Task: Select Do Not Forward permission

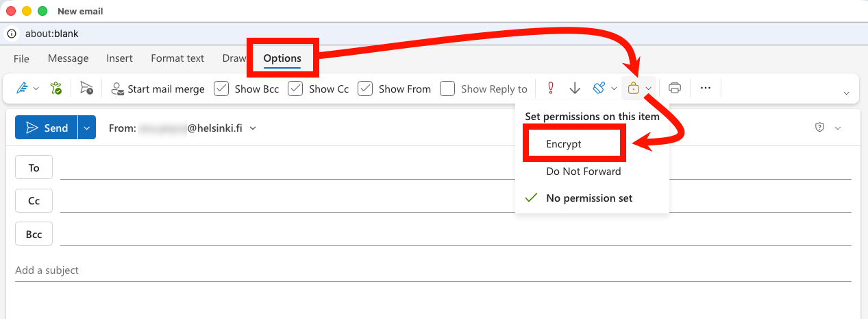Action: click(583, 172)
